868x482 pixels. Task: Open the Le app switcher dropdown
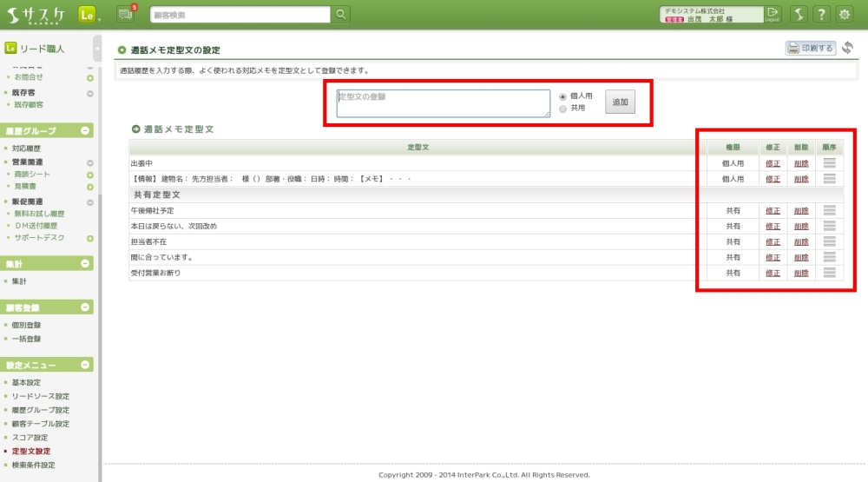coord(89,15)
